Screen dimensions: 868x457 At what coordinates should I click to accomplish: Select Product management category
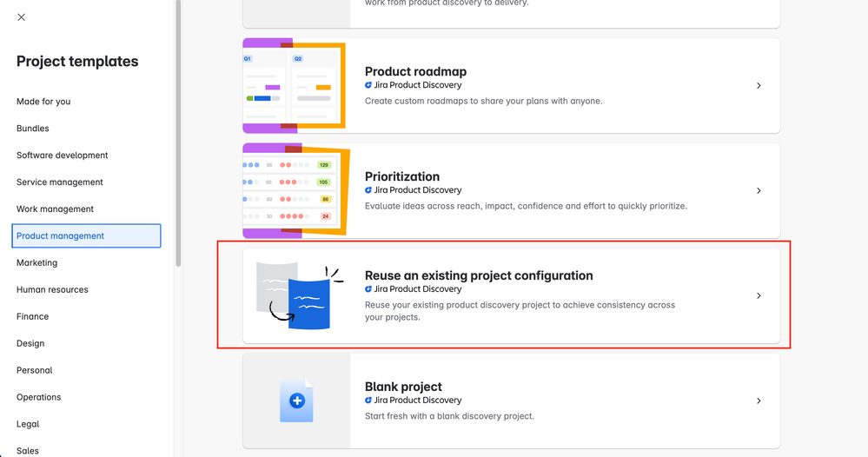[86, 235]
